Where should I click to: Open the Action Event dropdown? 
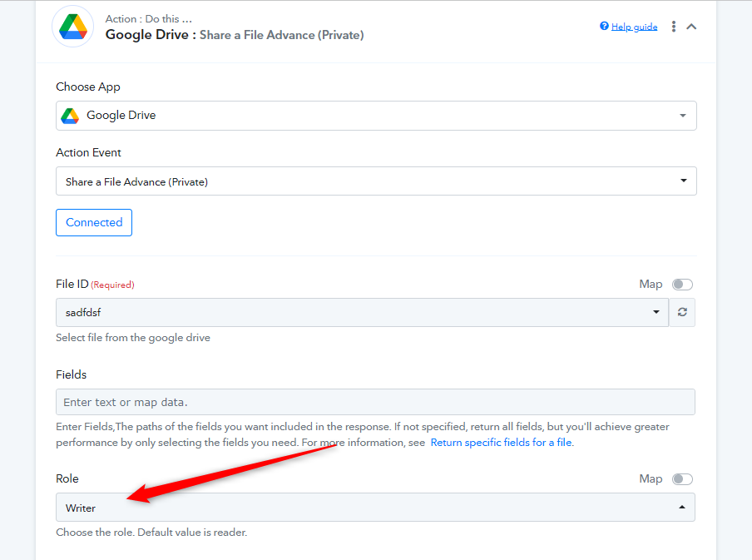376,181
